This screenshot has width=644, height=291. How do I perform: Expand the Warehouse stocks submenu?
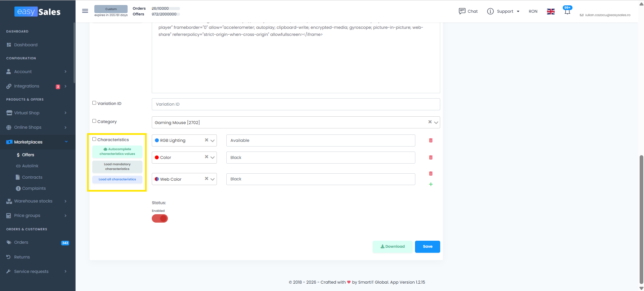coord(65,201)
